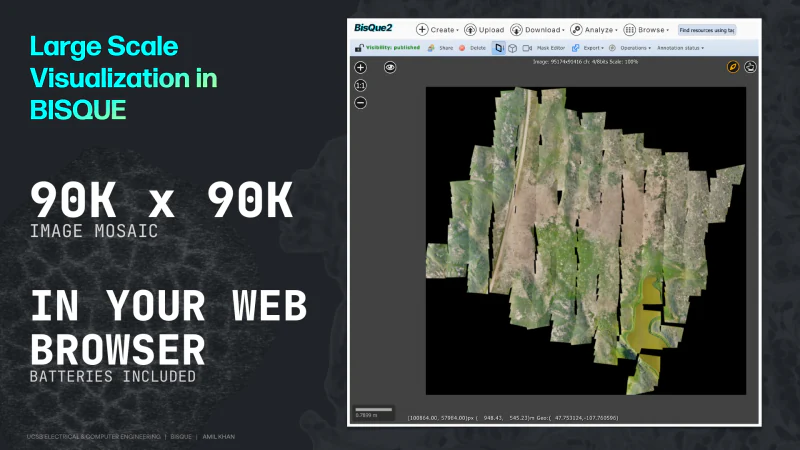Viewport: 800px width, 450px height.
Task: Click the viewer menu icon at top right
Action: pyautogui.click(x=750, y=67)
